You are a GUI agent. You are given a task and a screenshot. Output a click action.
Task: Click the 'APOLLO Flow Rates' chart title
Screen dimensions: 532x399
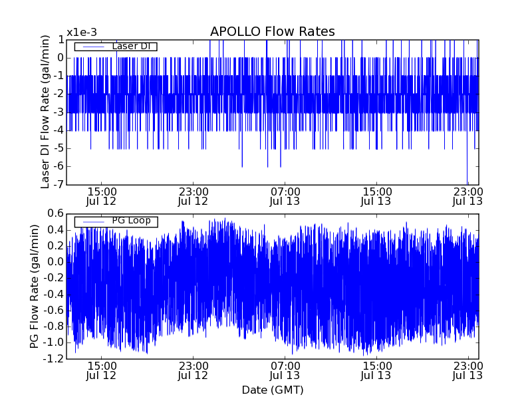click(x=272, y=32)
